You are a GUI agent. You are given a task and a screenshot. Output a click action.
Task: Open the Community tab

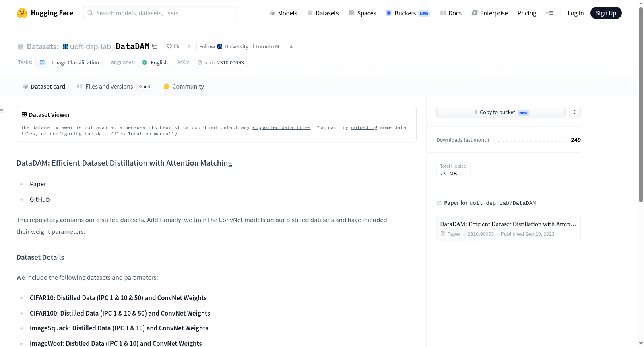(x=184, y=87)
